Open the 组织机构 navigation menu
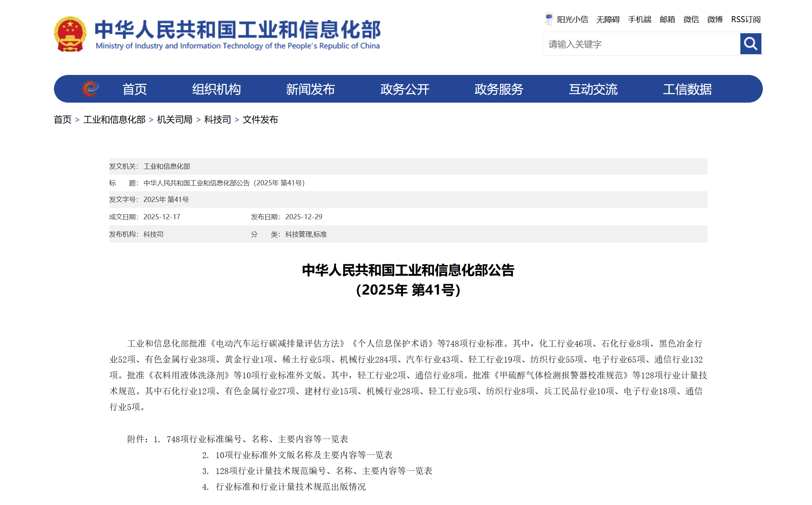The height and width of the screenshot is (505, 812). (x=216, y=89)
